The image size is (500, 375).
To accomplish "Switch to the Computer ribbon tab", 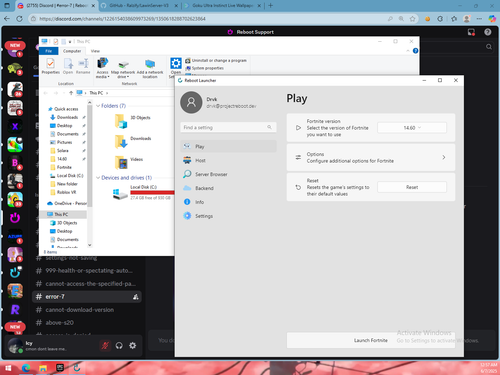I will [72, 51].
